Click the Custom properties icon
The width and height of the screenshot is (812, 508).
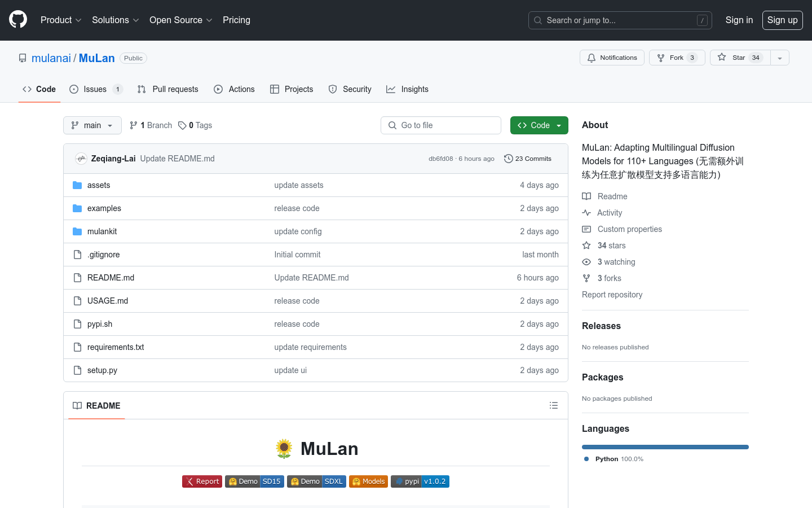coord(586,229)
